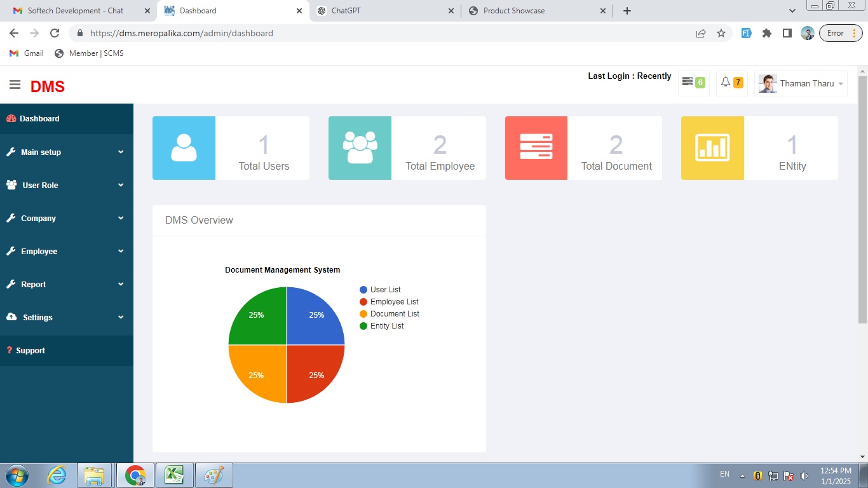
Task: Toggle Document List legend entry
Action: click(x=395, y=314)
